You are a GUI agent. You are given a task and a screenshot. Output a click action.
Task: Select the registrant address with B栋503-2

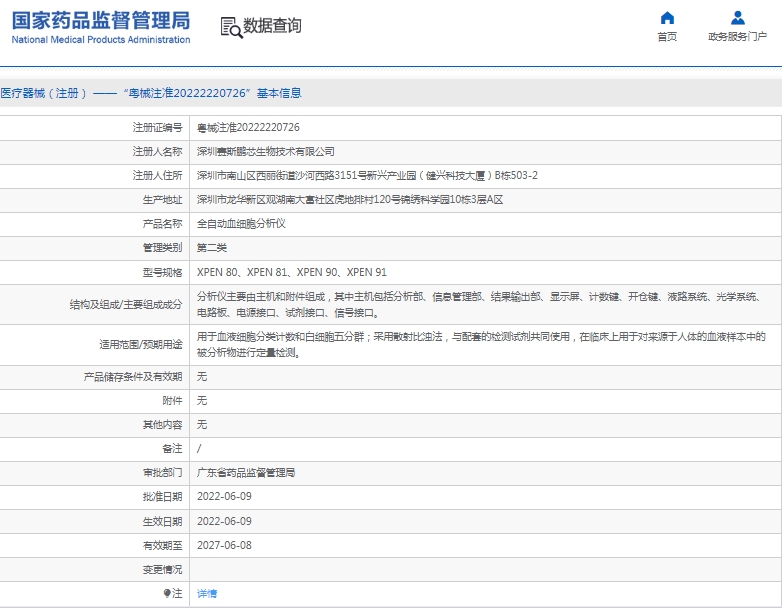tap(367, 176)
